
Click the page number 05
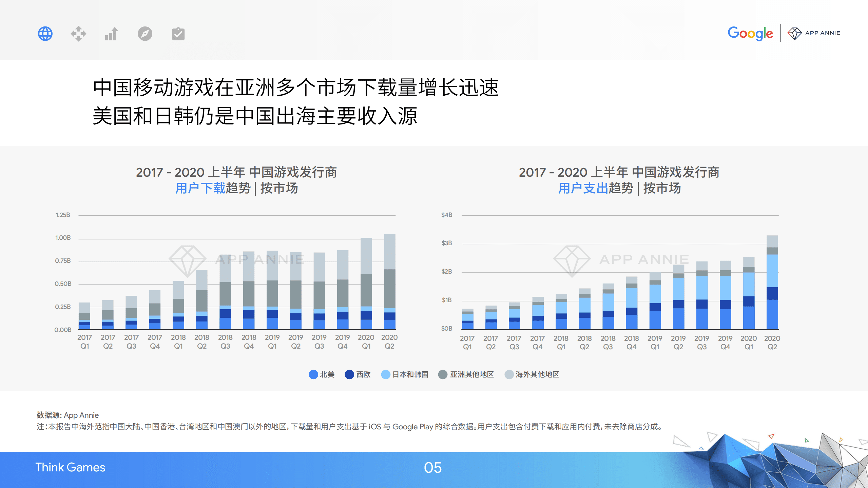(x=434, y=467)
